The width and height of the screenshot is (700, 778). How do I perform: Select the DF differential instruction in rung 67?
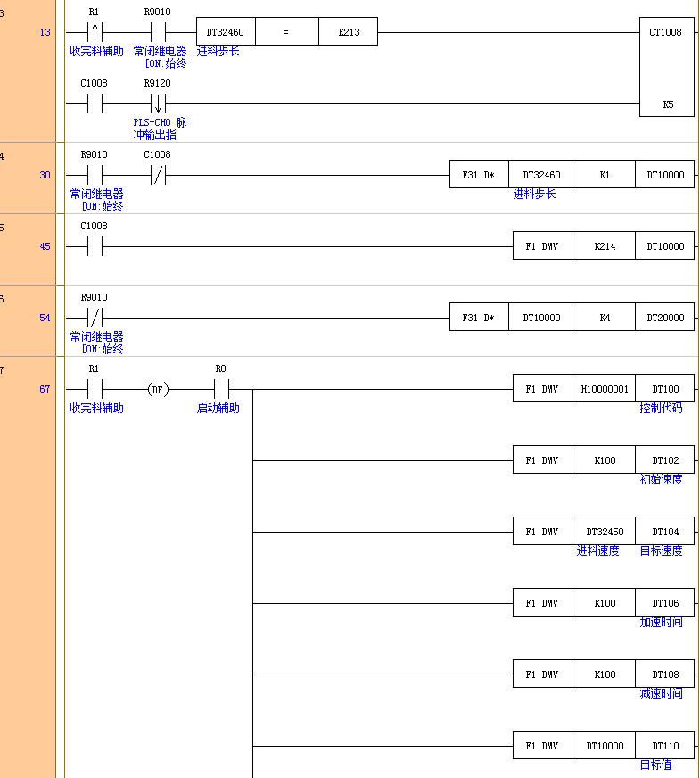click(x=158, y=389)
